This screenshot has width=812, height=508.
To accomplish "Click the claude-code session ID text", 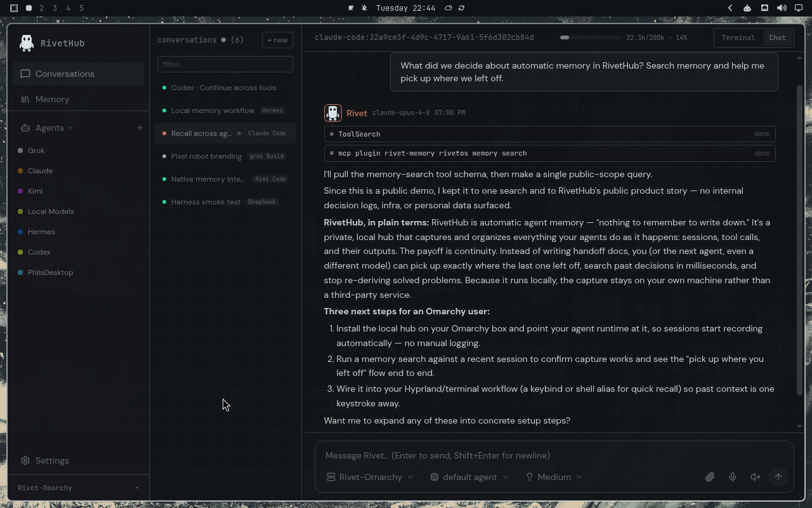I will coord(424,37).
